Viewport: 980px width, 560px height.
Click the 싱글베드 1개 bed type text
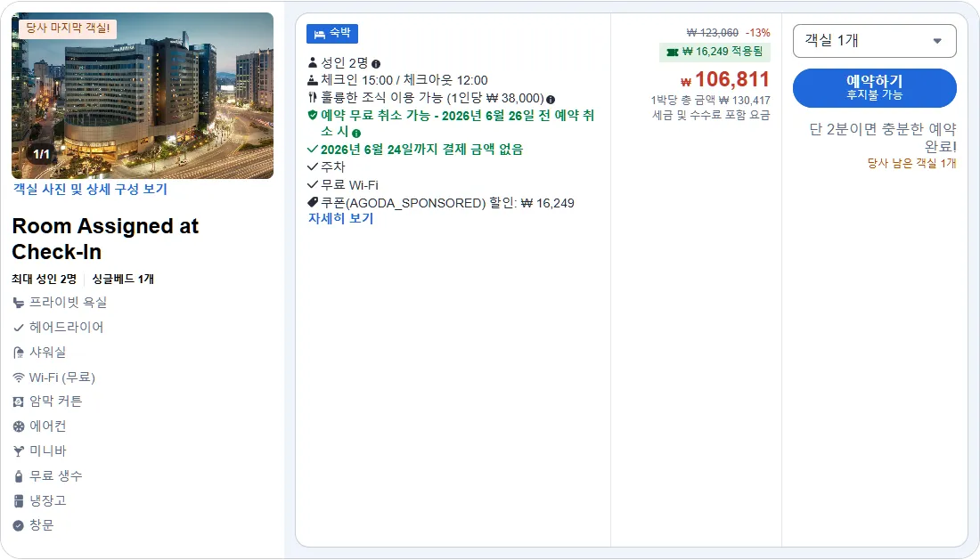pos(123,279)
